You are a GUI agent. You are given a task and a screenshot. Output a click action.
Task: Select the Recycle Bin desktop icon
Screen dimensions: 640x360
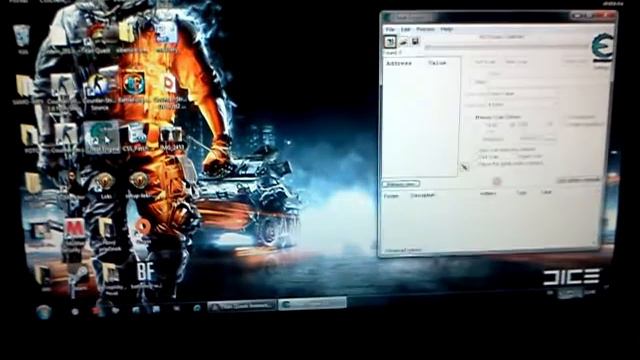click(22, 39)
